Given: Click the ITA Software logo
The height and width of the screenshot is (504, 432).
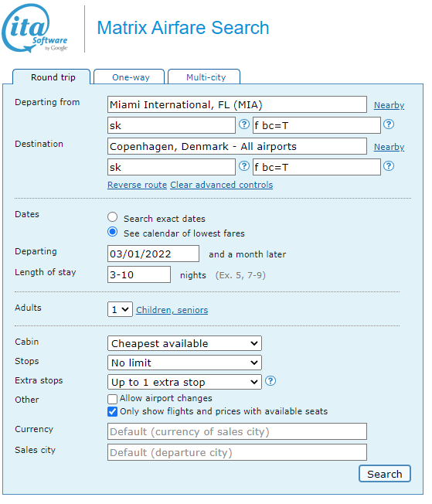Looking at the screenshot, I should [x=35, y=28].
